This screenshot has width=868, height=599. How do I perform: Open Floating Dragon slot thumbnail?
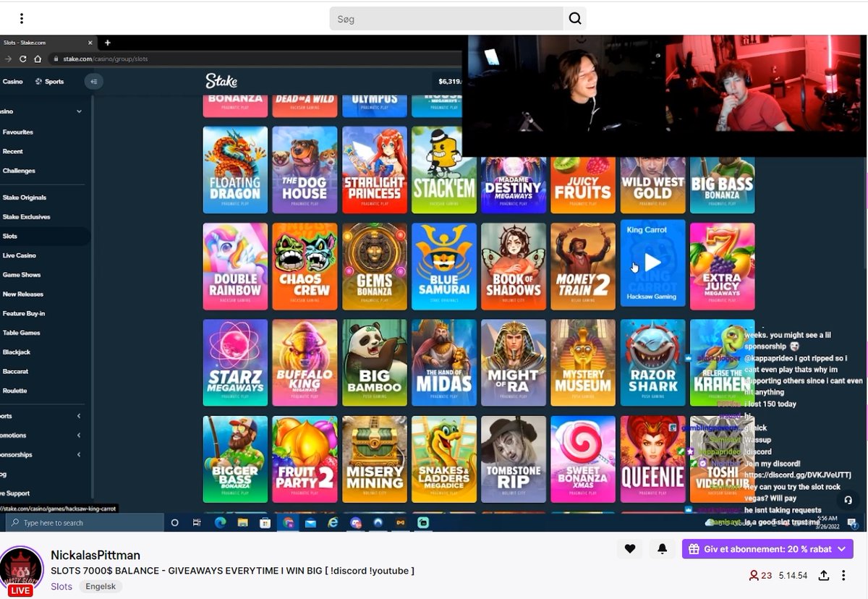click(235, 170)
